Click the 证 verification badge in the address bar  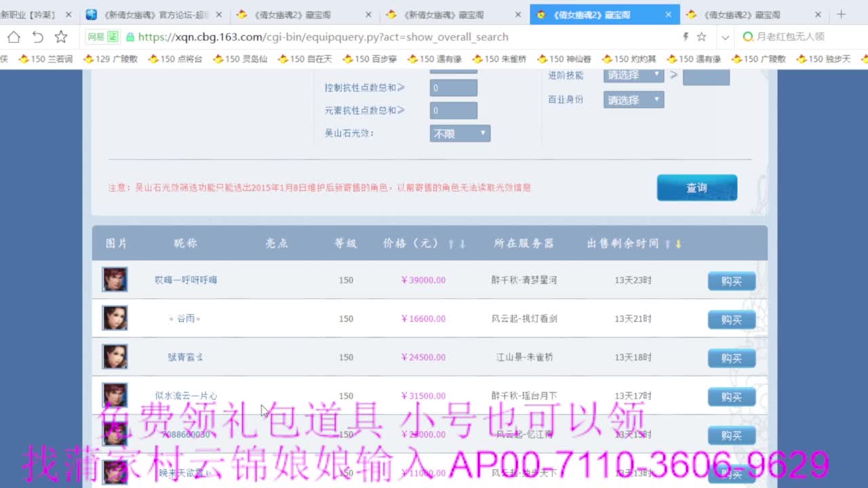coord(113,37)
